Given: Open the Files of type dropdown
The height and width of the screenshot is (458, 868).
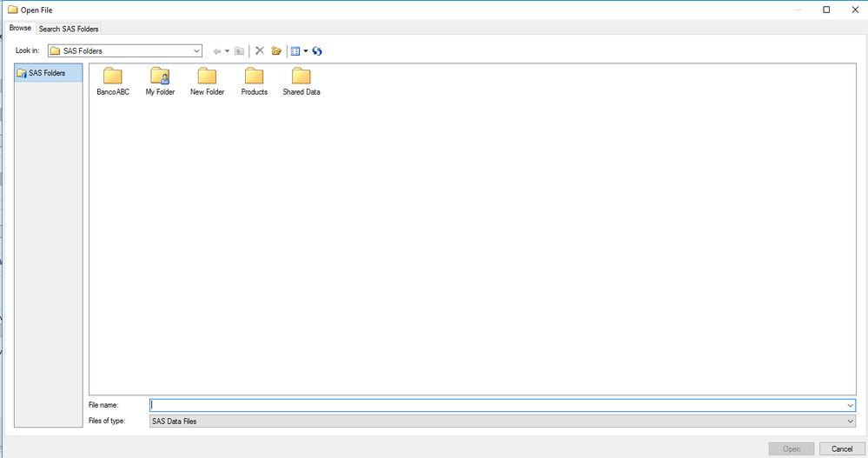Looking at the screenshot, I should (503, 421).
